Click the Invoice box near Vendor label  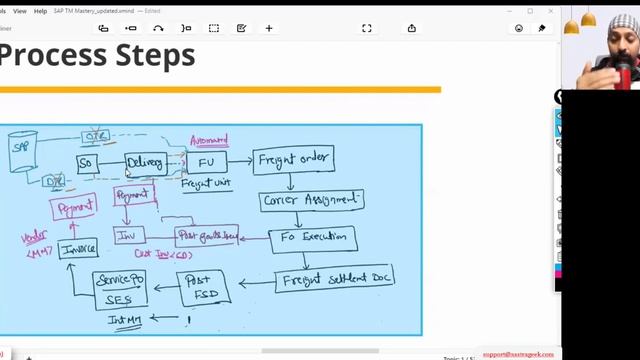pyautogui.click(x=78, y=249)
